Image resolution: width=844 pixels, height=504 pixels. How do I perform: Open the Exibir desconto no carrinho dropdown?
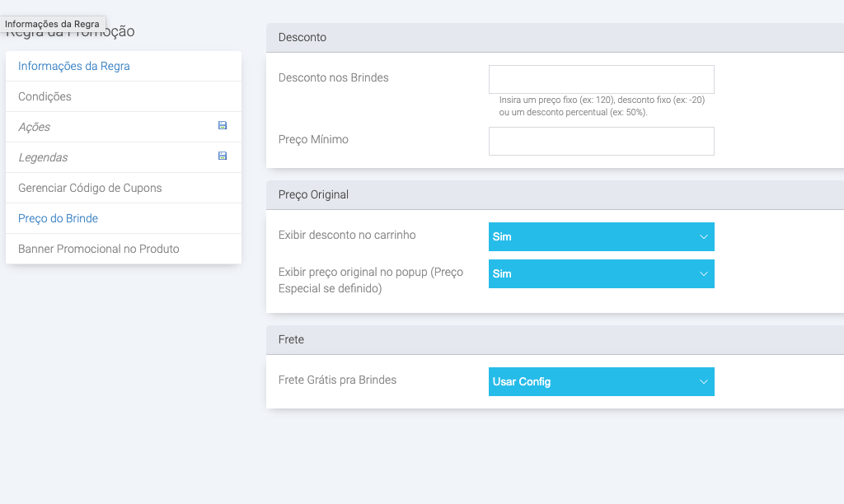pos(601,237)
